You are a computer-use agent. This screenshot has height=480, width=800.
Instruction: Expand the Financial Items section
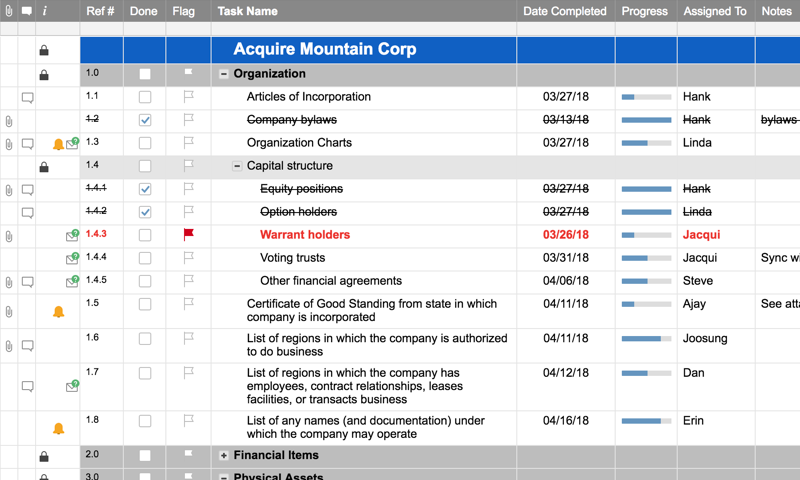(224, 456)
